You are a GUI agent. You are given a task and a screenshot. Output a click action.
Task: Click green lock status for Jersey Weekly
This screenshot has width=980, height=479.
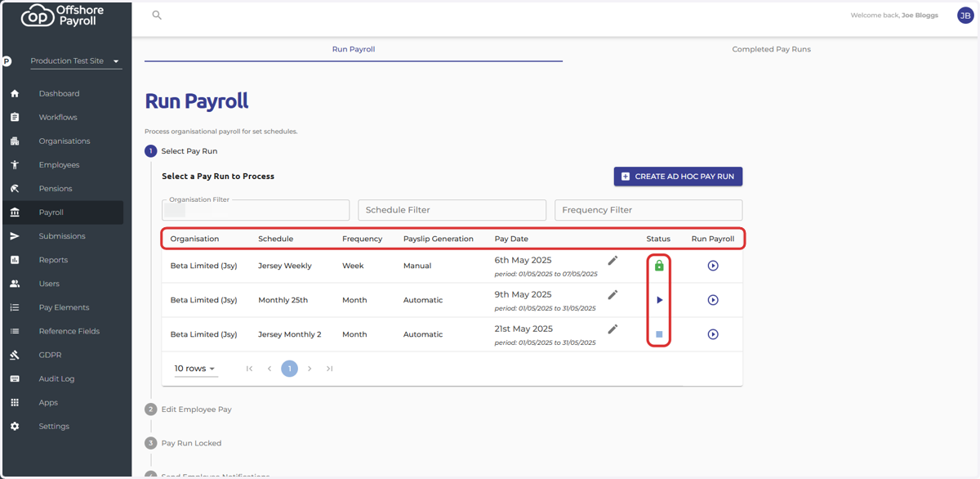[659, 266]
